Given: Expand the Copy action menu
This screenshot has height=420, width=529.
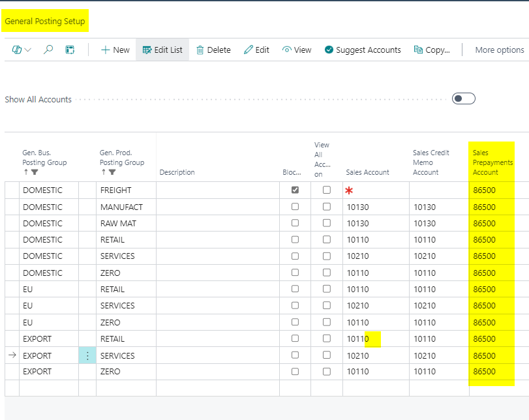Looking at the screenshot, I should click(432, 50).
